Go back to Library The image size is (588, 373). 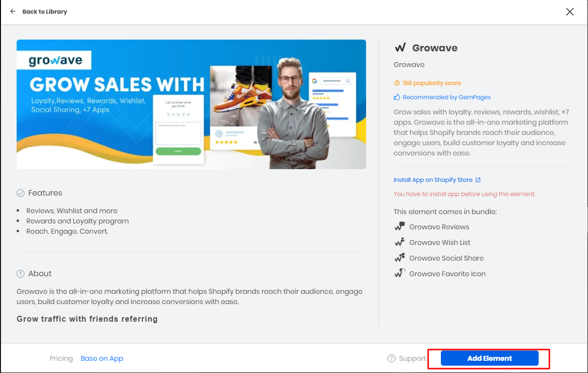[x=44, y=11]
